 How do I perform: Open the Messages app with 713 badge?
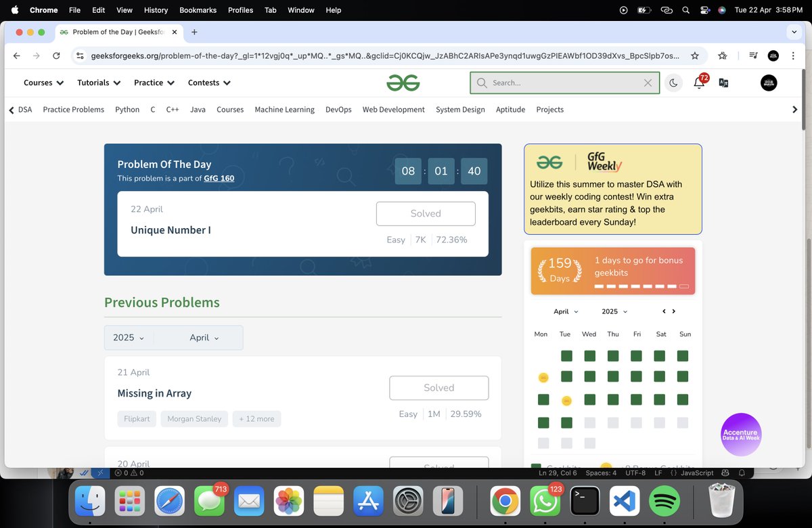[x=209, y=502]
